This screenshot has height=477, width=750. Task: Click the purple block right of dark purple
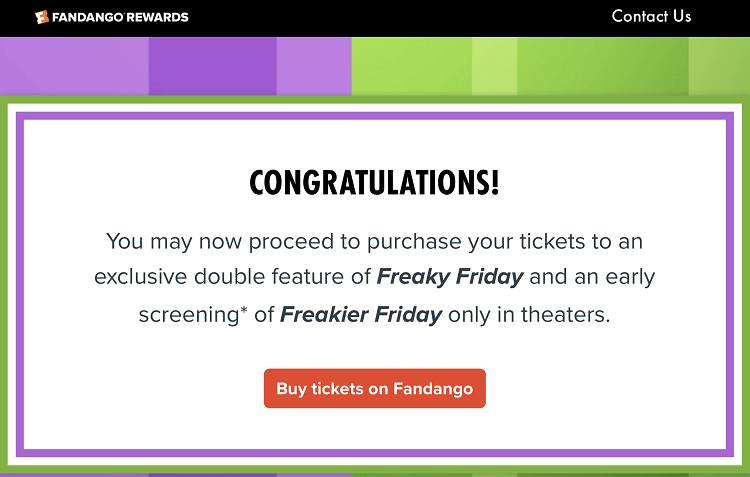pyautogui.click(x=314, y=66)
